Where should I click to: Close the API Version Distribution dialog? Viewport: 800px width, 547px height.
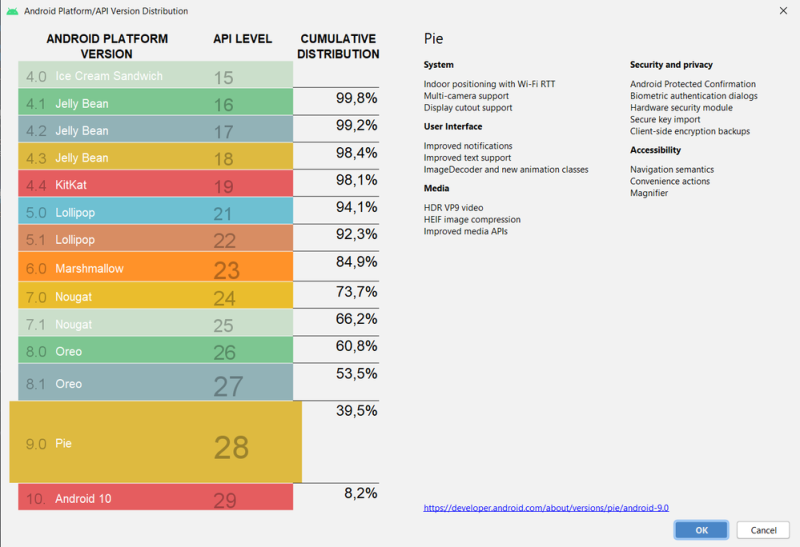(x=780, y=10)
